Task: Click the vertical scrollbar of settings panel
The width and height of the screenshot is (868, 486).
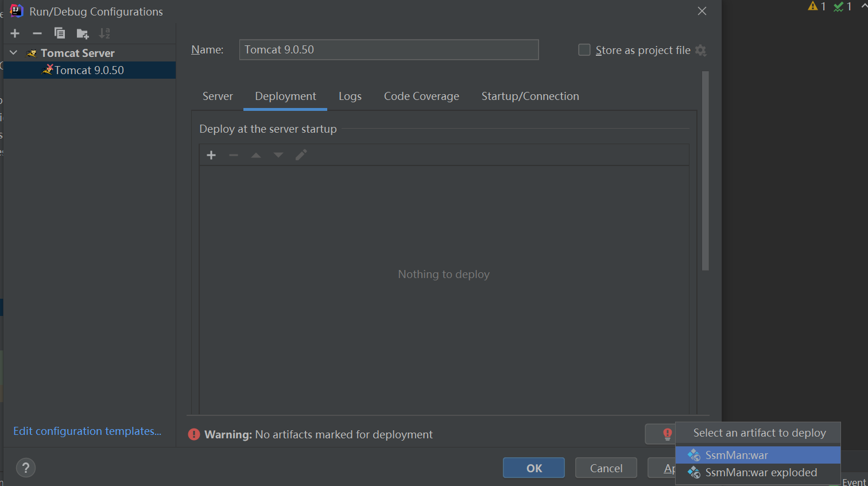Action: point(706,171)
